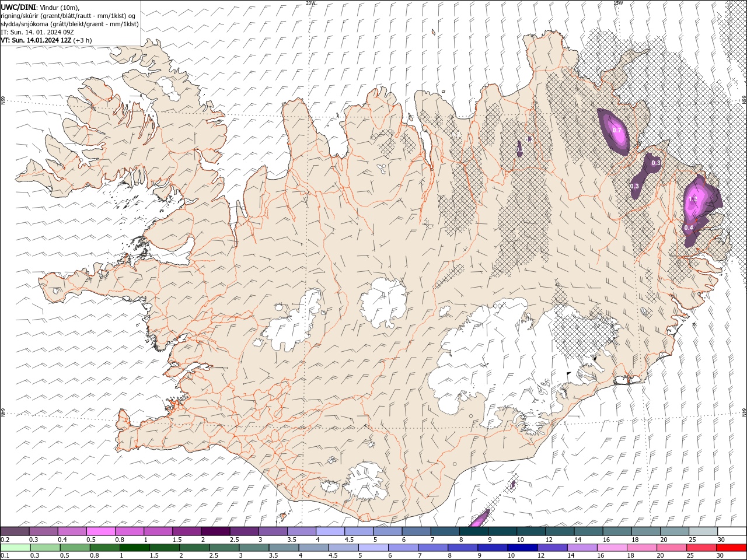Click the purple snowfall patch containing 0.7
The height and width of the screenshot is (560, 747).
tap(614, 131)
